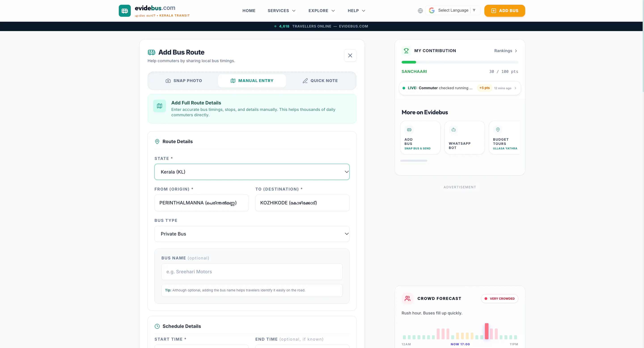Click the plus icon in Add Bus button
Viewport: 644px width, 348px height.
click(x=494, y=11)
